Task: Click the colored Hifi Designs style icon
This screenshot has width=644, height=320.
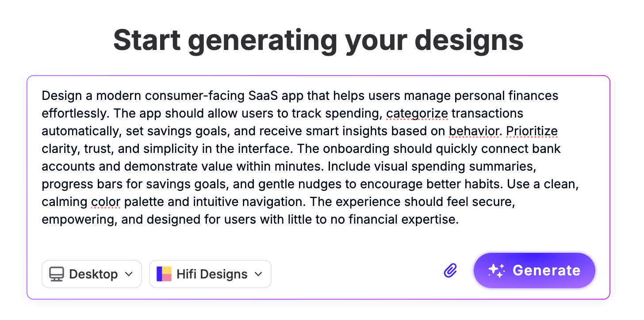Action: [164, 274]
